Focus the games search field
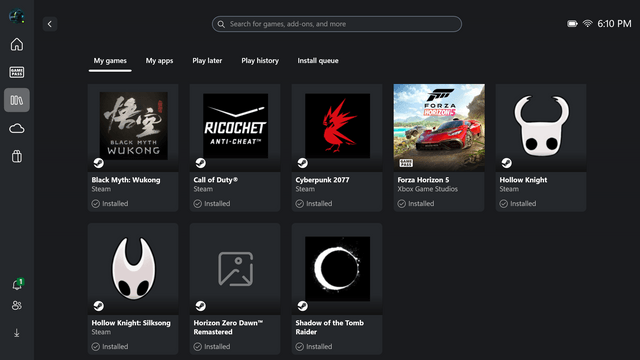 point(337,24)
